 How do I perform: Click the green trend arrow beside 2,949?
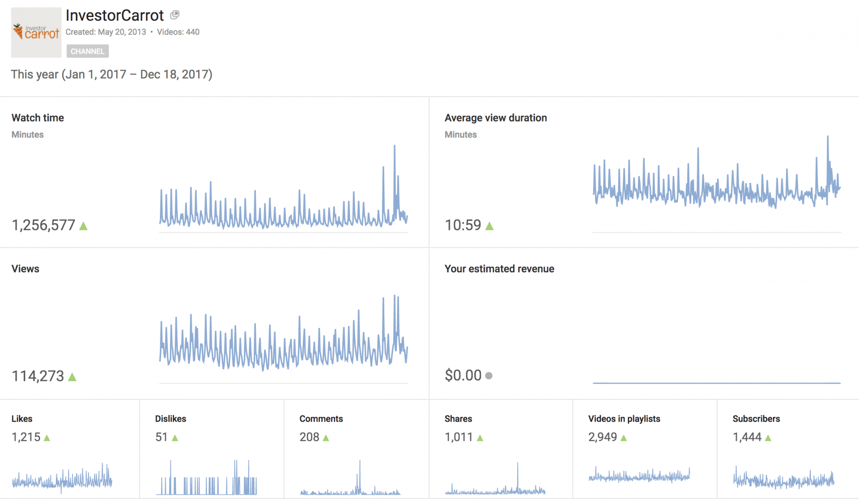624,438
